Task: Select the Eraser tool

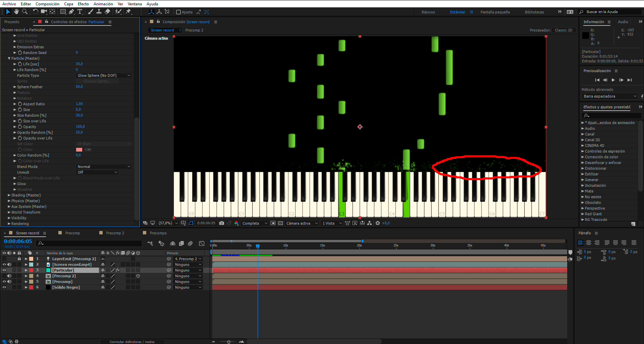Action: point(107,12)
